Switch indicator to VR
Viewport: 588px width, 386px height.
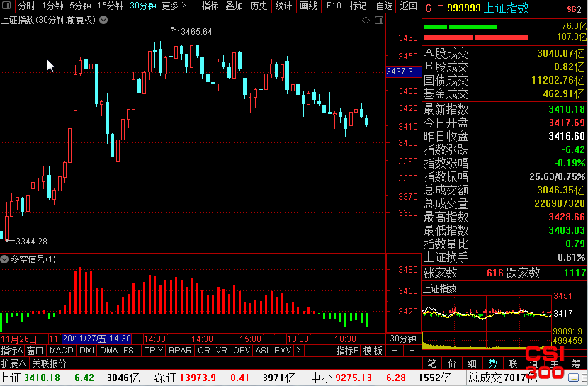[x=221, y=351]
